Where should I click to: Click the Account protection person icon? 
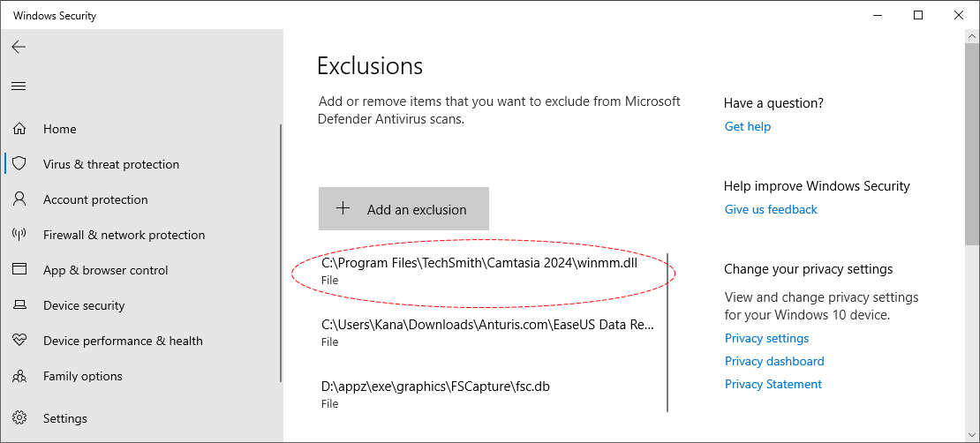click(19, 199)
